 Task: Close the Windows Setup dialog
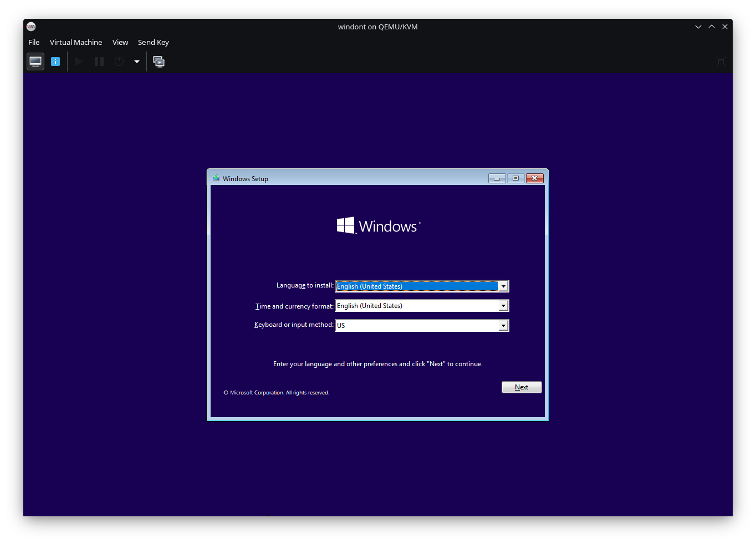coord(534,178)
